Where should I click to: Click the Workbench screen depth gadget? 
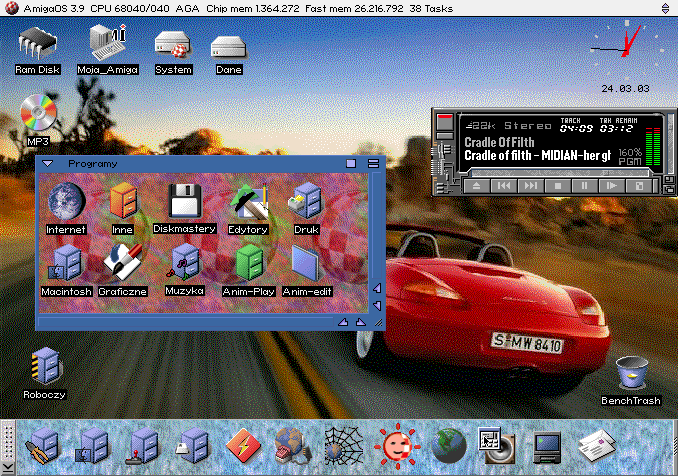click(x=665, y=8)
